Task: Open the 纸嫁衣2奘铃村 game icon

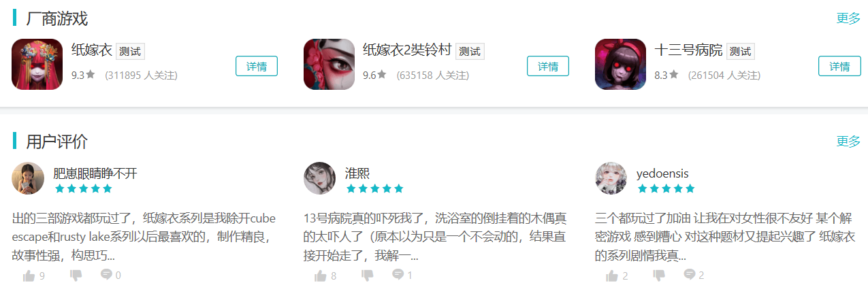Action: pos(329,64)
